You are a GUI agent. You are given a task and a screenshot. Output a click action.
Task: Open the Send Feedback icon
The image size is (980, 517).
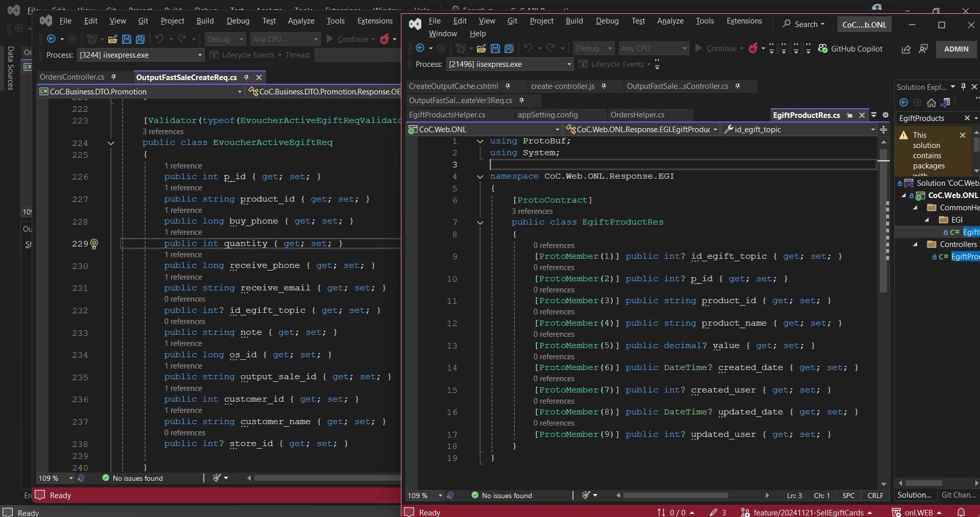click(x=923, y=49)
